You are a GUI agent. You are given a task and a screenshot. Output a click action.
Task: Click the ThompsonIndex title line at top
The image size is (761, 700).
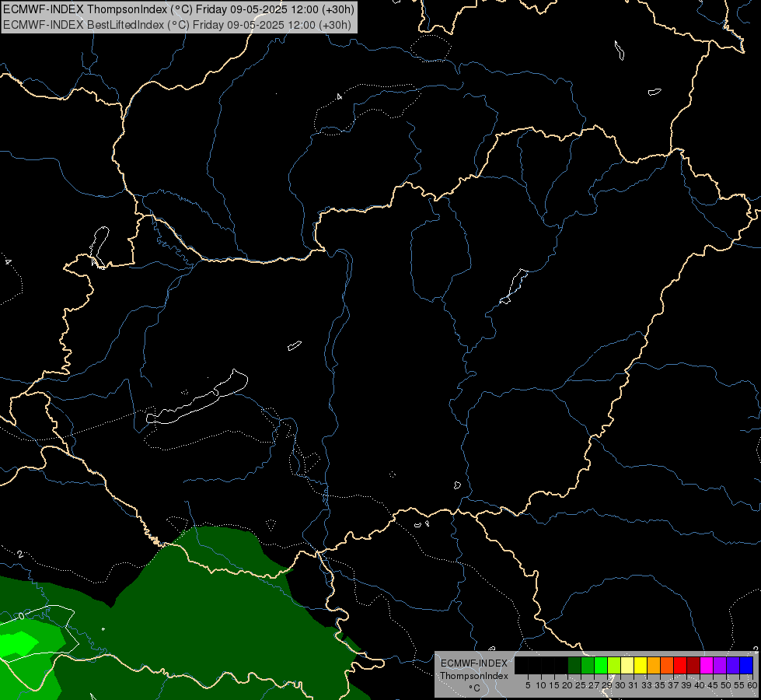point(179,9)
